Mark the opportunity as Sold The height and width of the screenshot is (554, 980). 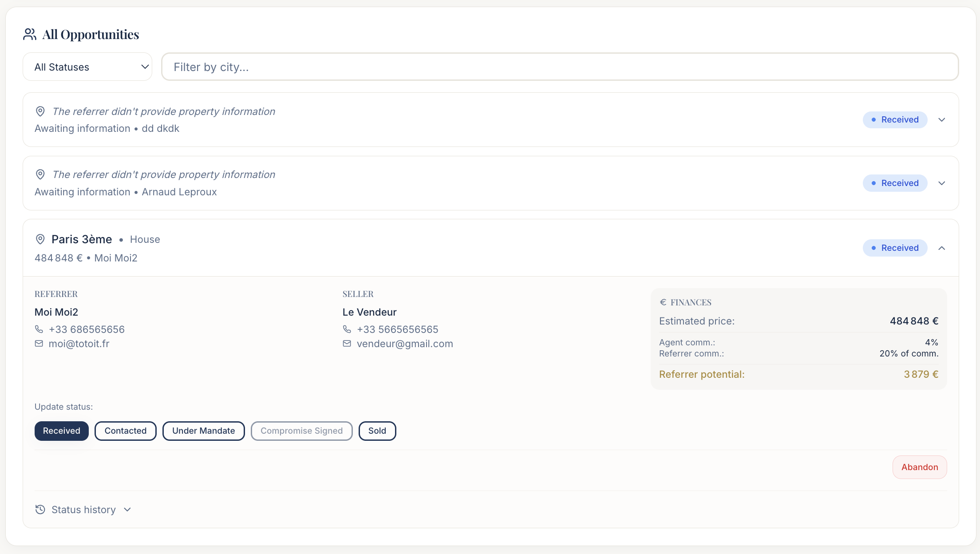(377, 431)
